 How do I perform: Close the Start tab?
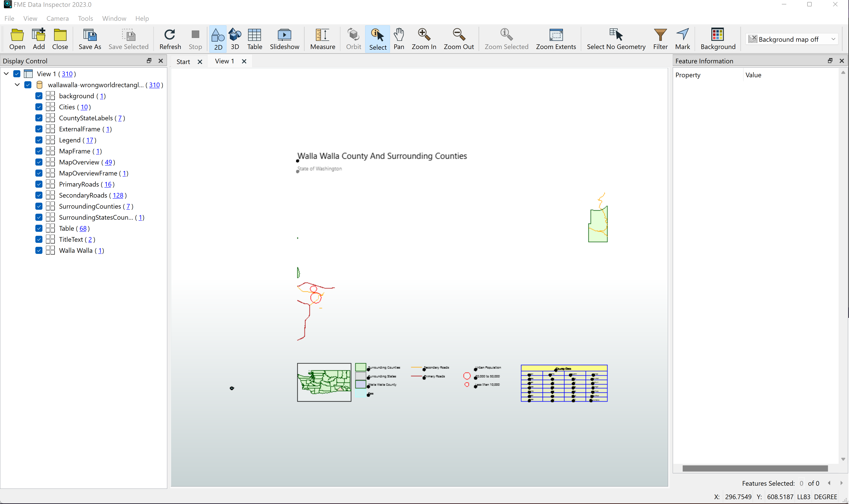(200, 62)
